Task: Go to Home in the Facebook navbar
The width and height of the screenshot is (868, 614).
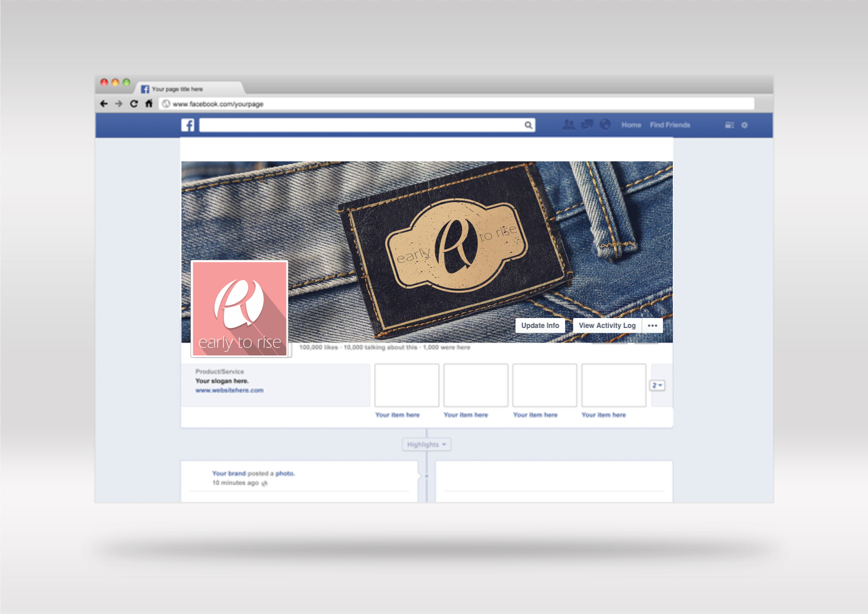Action: [x=631, y=125]
